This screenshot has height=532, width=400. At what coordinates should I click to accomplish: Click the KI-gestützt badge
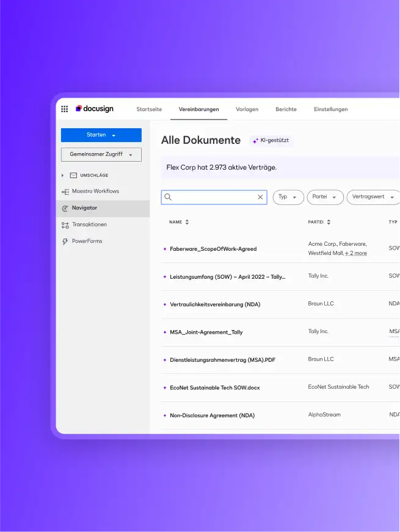(x=271, y=140)
